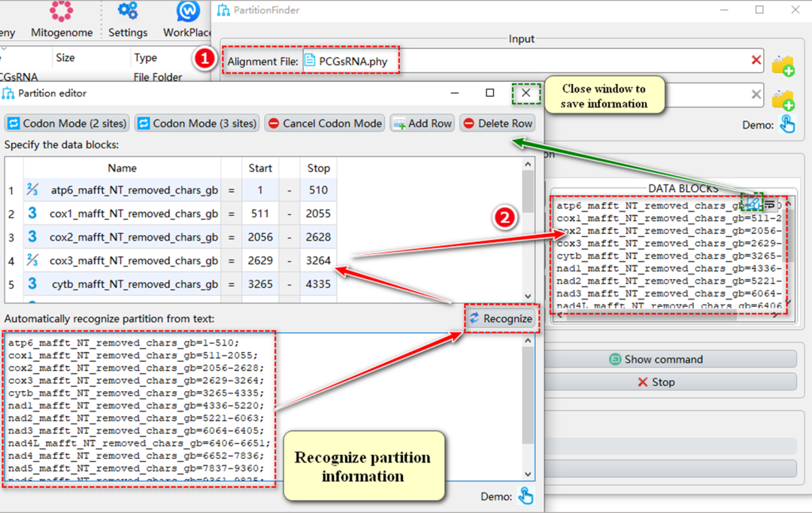Open partition editor from DATA BLOCKS edit icon
This screenshot has width=812, height=513.
pyautogui.click(x=752, y=203)
